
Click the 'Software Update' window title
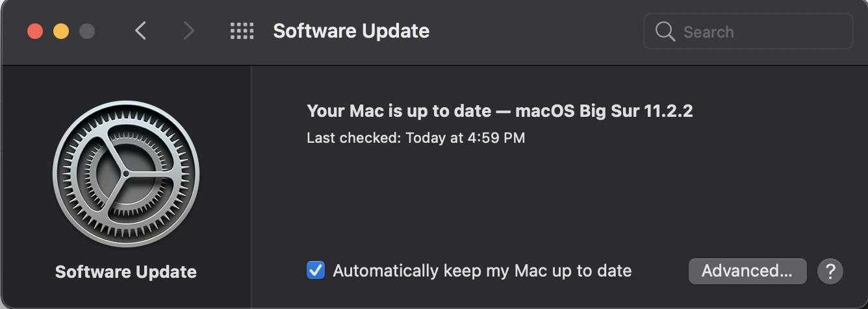351,31
